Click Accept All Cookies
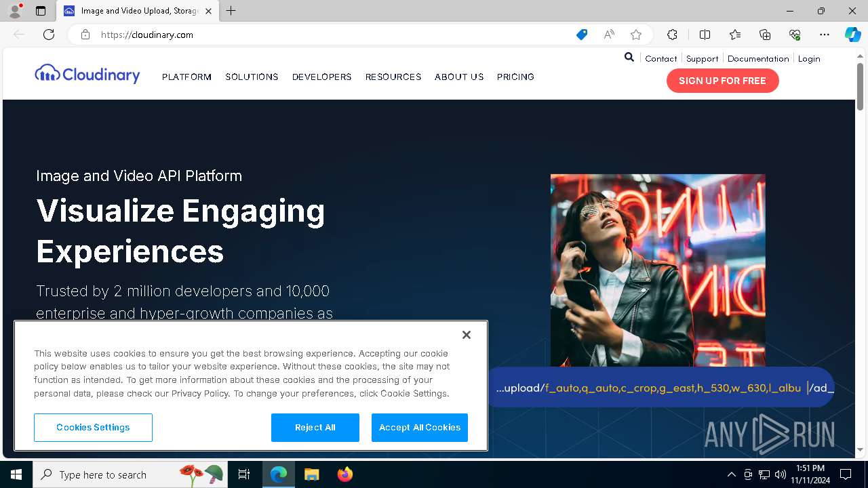This screenshot has height=488, width=868. coord(420,428)
